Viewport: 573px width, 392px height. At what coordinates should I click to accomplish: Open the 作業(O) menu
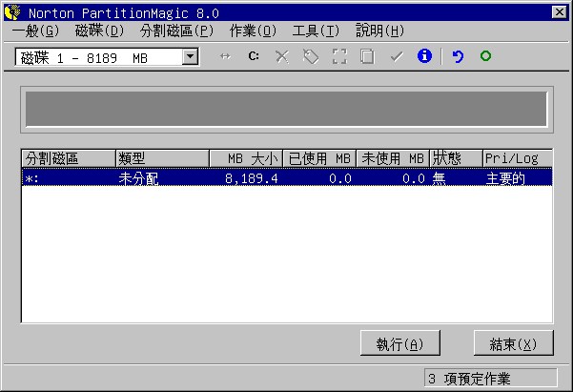(253, 31)
